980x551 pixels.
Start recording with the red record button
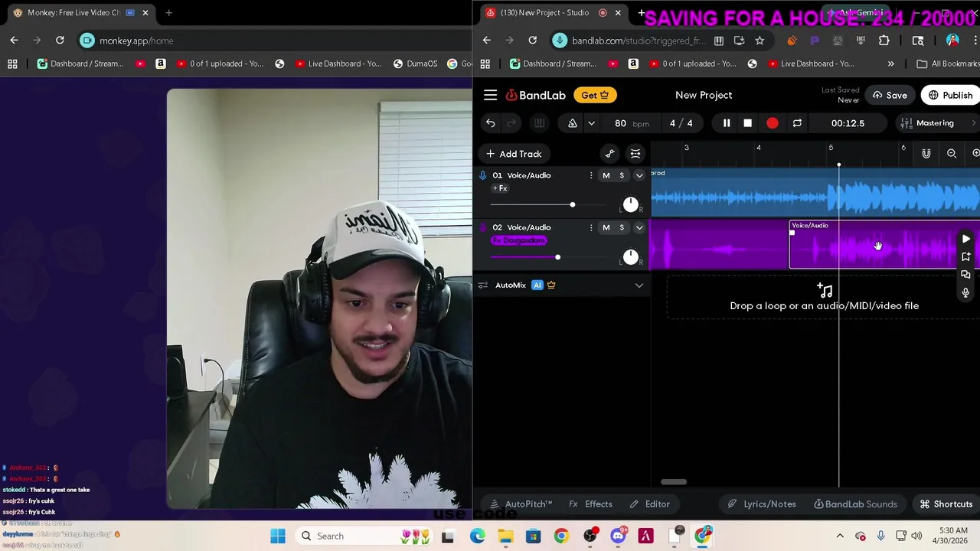(x=772, y=123)
